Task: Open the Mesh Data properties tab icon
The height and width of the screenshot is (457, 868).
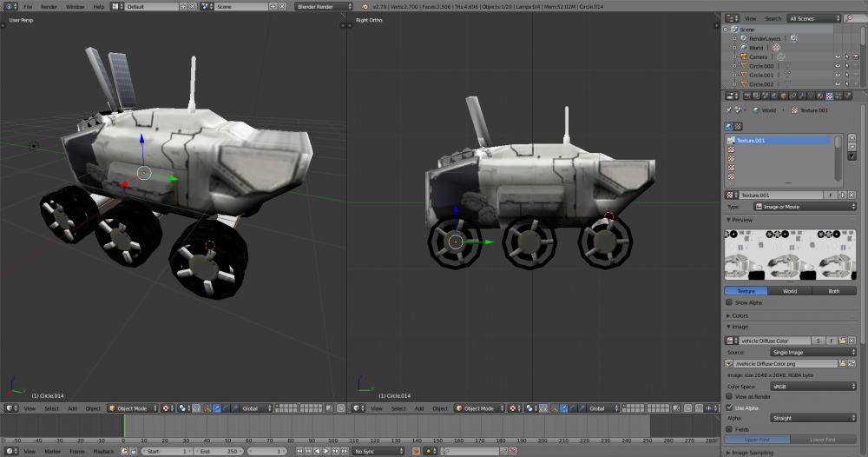Action: [811, 96]
